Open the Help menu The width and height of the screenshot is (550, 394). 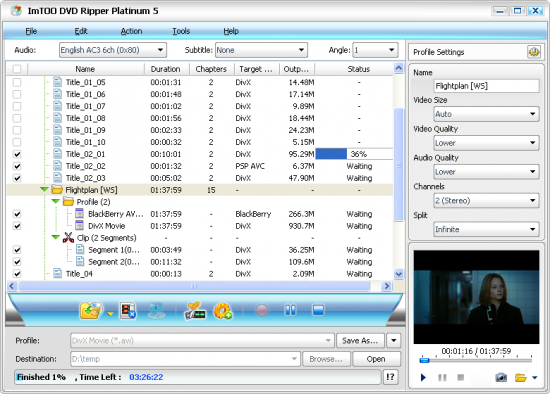coord(231,31)
